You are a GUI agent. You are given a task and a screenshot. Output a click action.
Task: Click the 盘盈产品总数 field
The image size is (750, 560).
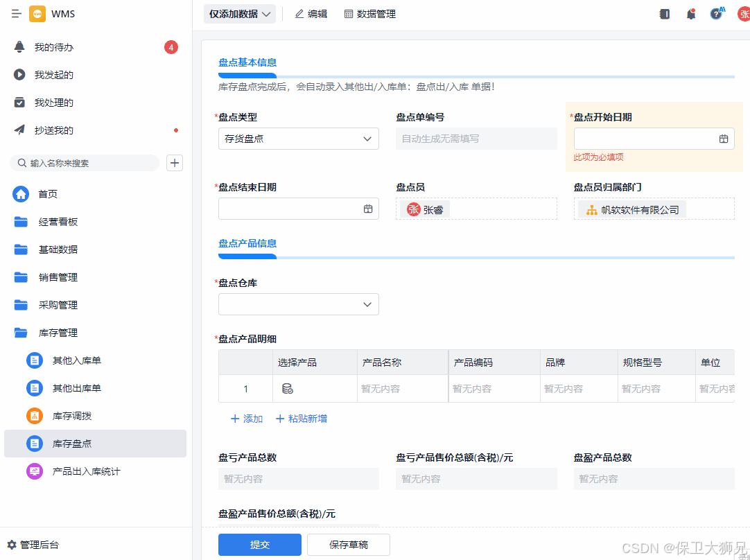654,479
